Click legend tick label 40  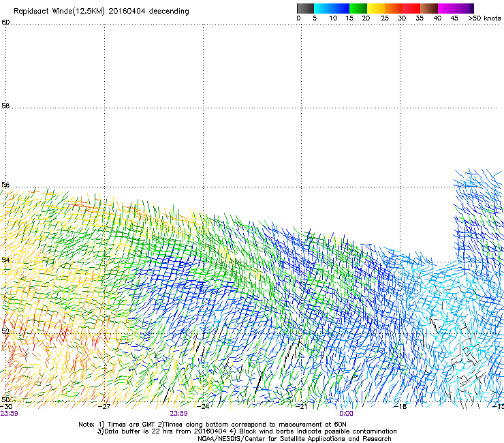[437, 18]
